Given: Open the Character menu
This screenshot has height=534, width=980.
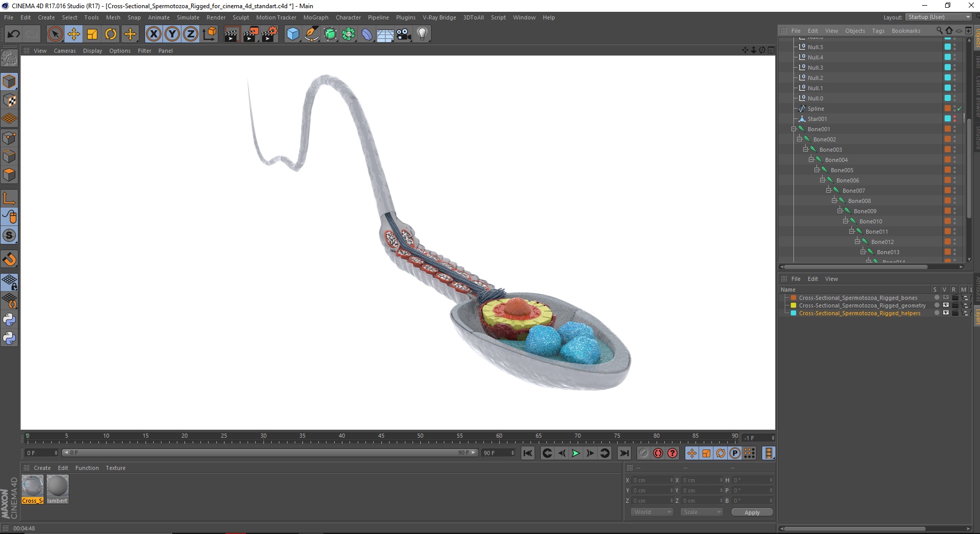Looking at the screenshot, I should click(348, 17).
